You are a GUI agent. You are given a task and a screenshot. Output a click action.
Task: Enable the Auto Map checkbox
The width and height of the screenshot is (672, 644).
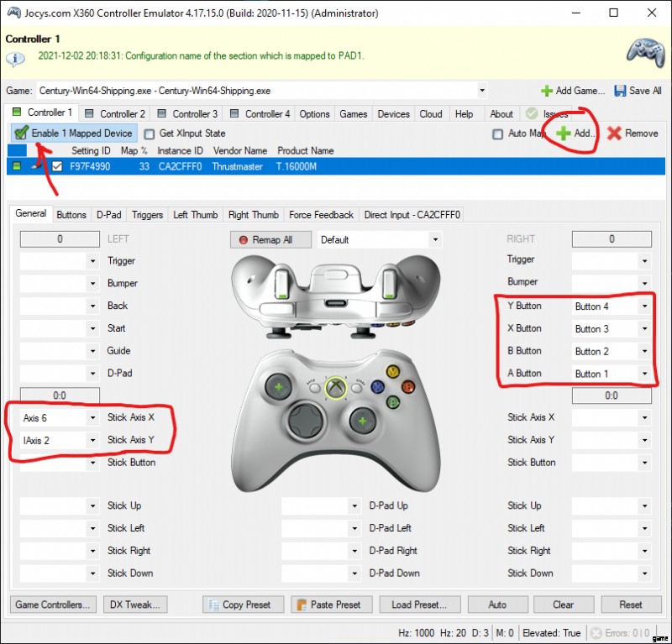[x=497, y=134]
